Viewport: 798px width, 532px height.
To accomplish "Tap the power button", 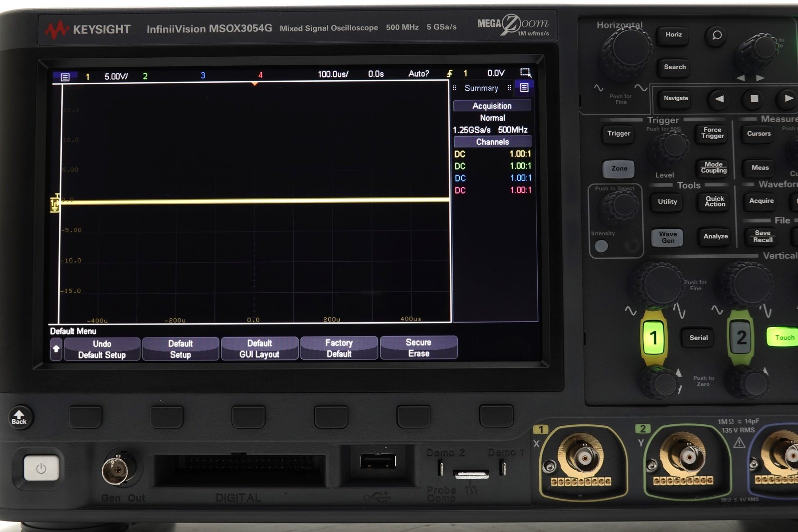I will pos(41,468).
